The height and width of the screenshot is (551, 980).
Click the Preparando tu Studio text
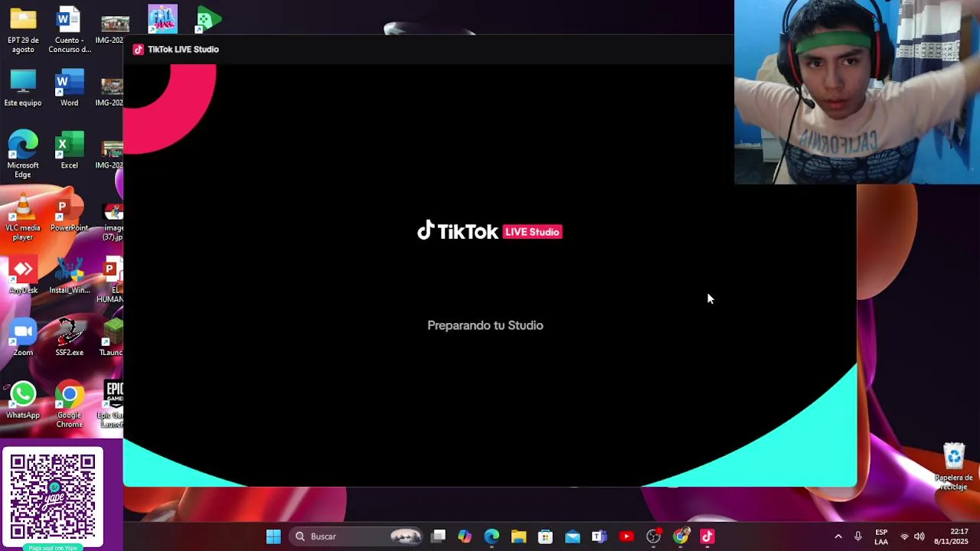(485, 325)
